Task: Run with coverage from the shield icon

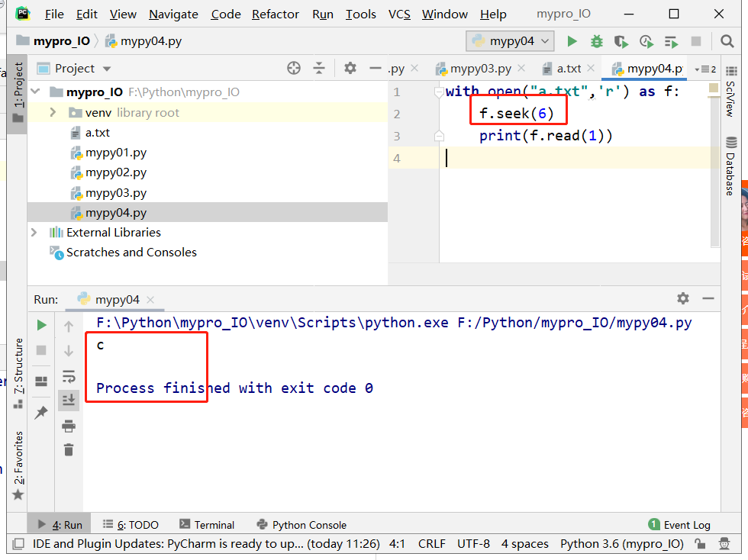Action: [621, 41]
